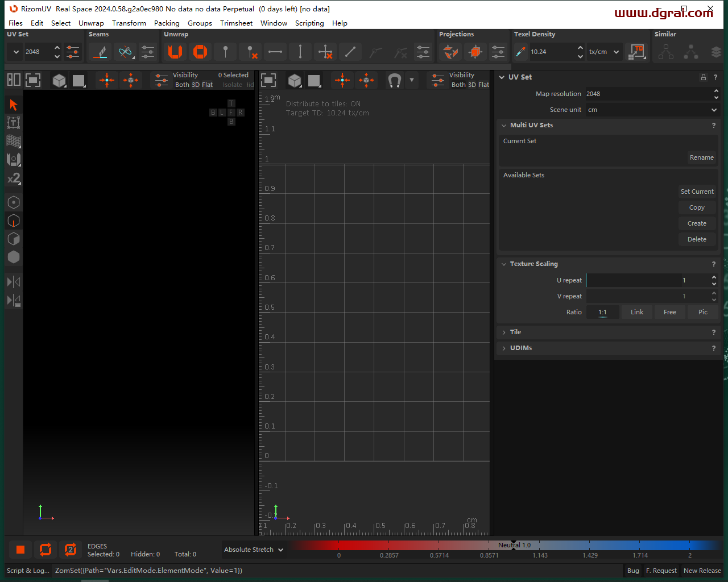Click the x2 scale tool icon

point(14,178)
